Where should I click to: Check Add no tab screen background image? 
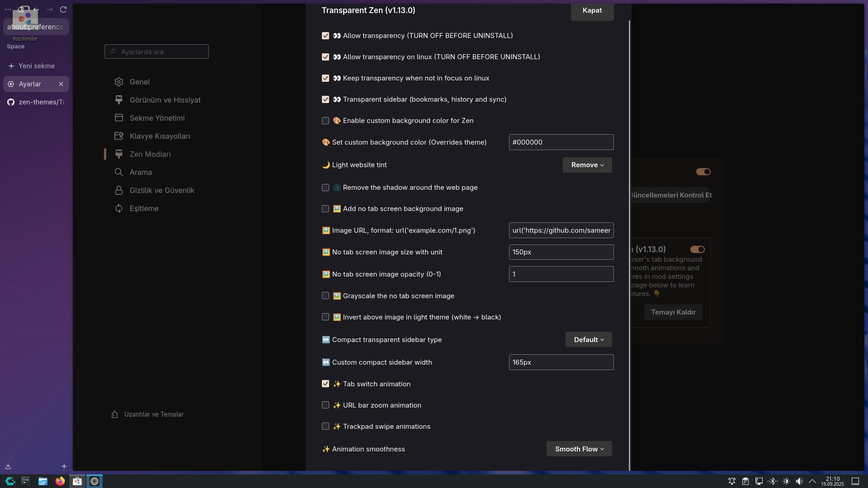click(325, 209)
